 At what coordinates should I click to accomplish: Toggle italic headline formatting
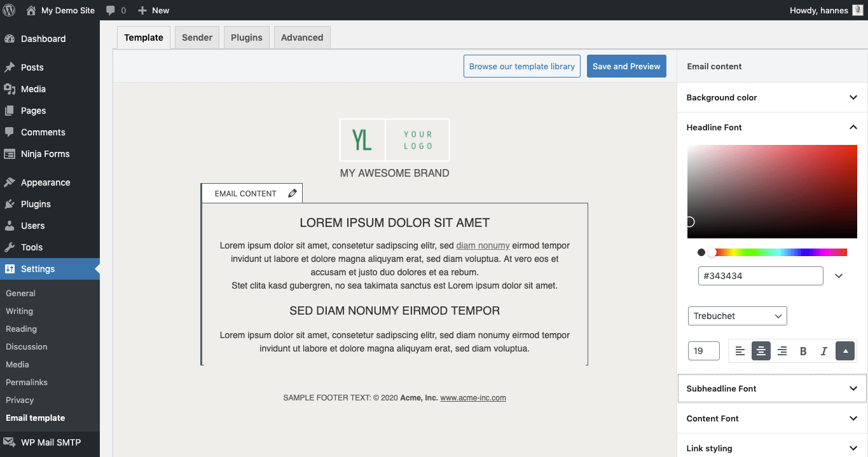(824, 351)
